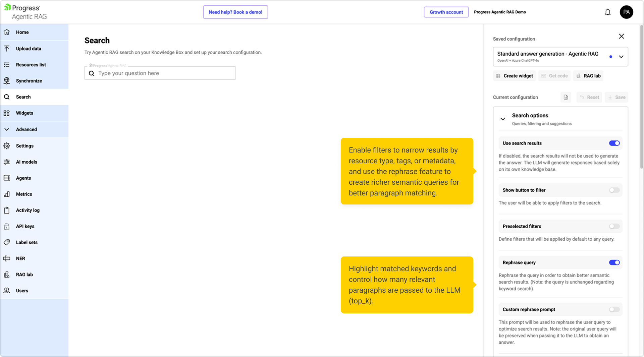Click the configuration file icon beside Reset
The width and height of the screenshot is (644, 357).
point(566,97)
